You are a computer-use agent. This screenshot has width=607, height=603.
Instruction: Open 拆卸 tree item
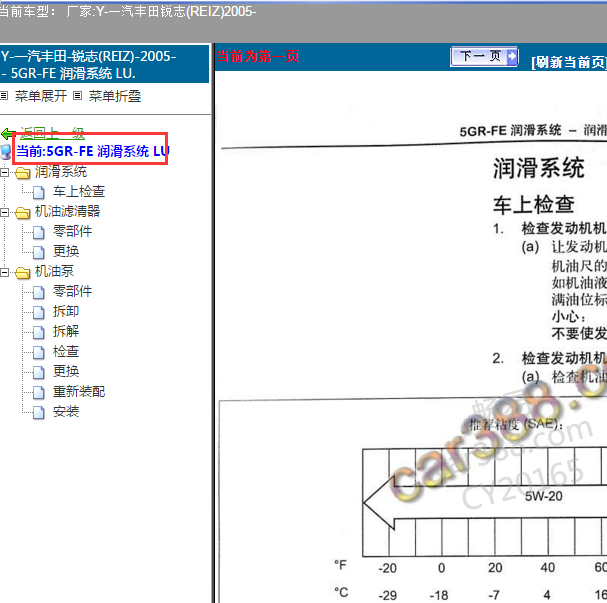tap(66, 312)
